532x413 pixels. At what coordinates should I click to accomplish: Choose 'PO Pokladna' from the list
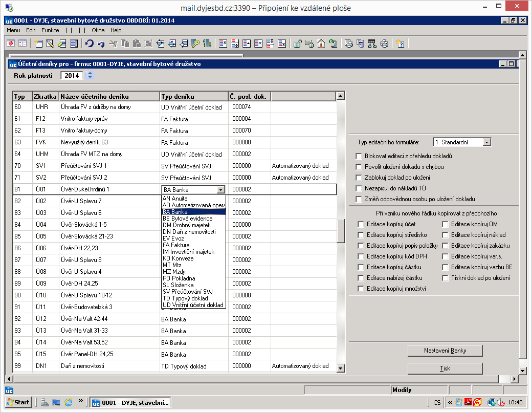tap(193, 278)
